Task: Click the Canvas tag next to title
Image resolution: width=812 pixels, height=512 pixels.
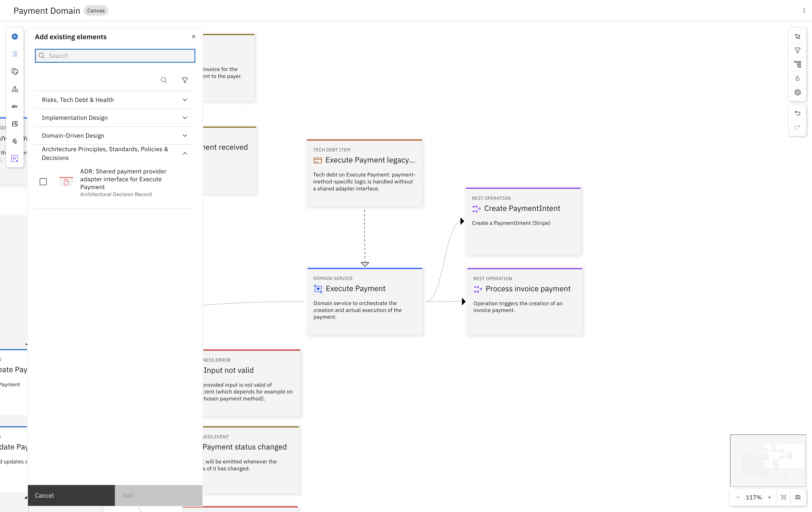Action: pos(96,11)
